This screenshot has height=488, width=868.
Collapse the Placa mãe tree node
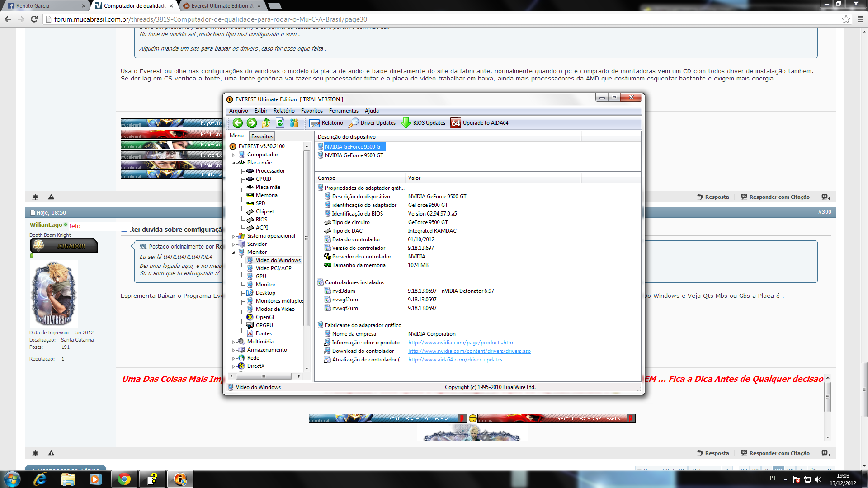(234, 163)
